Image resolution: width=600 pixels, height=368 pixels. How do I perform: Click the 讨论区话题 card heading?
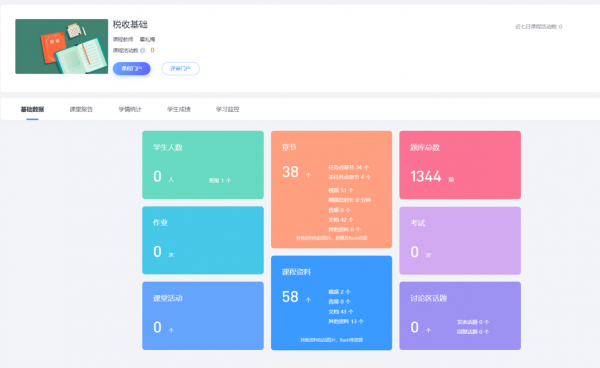[x=429, y=298]
